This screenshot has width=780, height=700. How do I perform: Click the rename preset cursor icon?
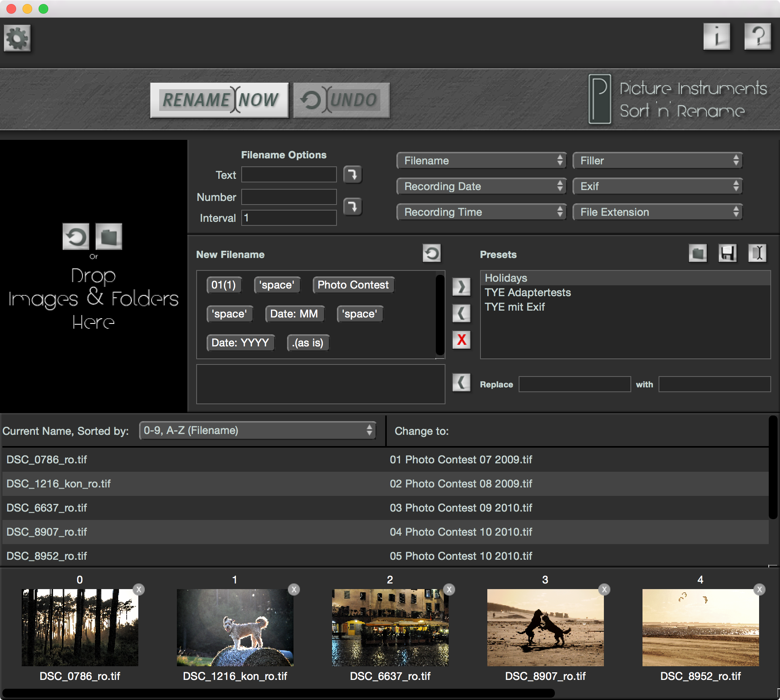pos(757,253)
